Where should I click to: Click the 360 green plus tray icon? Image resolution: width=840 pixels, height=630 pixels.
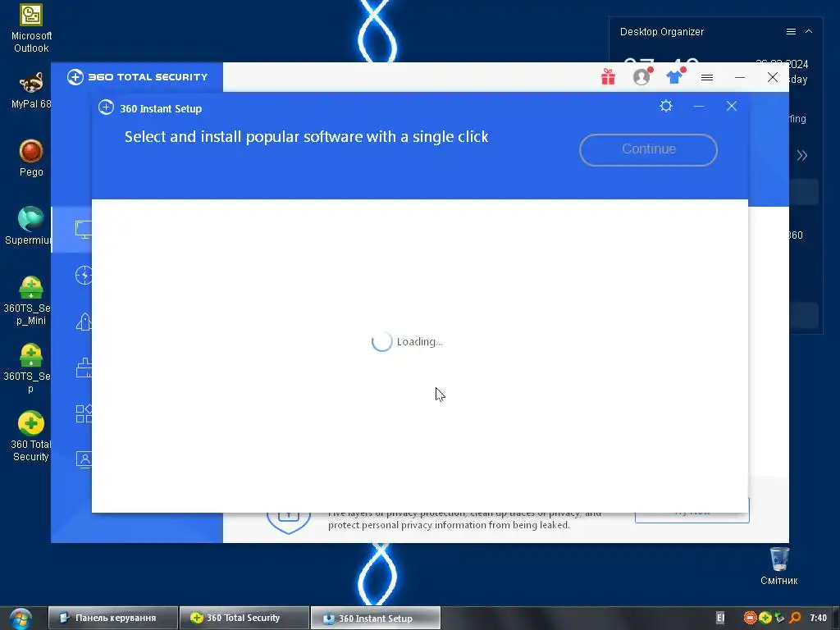point(765,618)
